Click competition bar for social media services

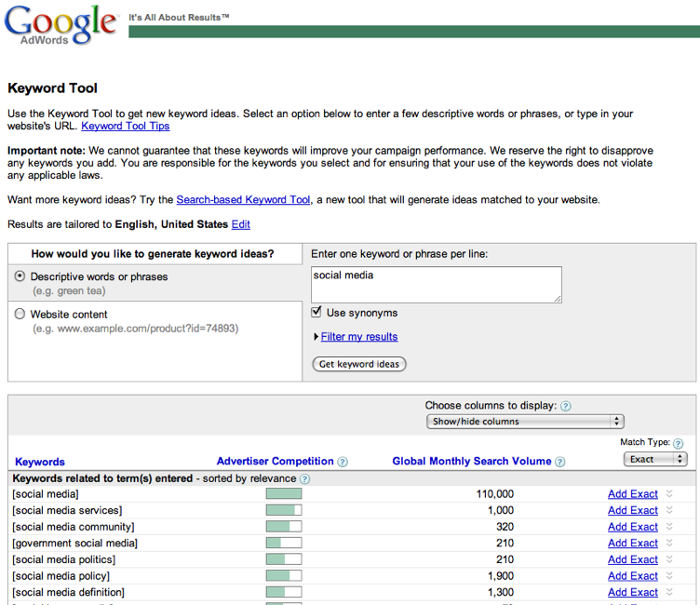pos(284,510)
